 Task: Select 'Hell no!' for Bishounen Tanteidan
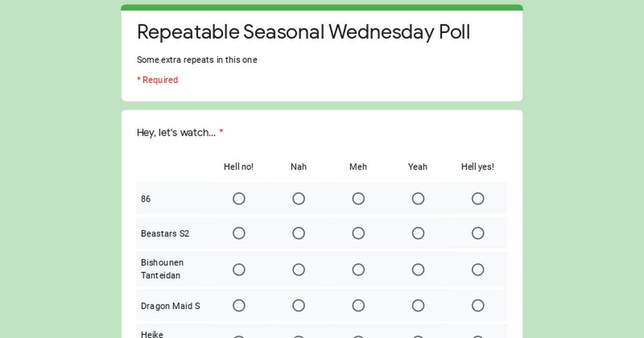239,269
